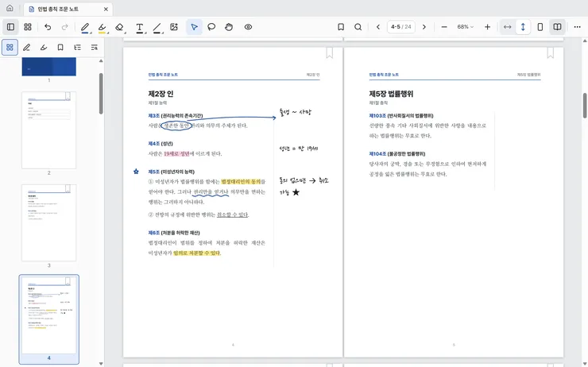This screenshot has width=588, height=367.
Task: Activate the Text tool
Action: 139,27
